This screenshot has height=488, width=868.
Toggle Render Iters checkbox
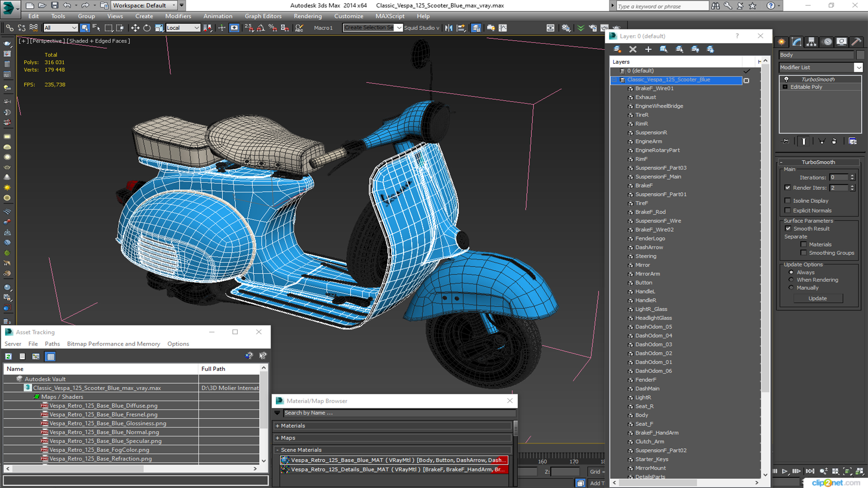coord(788,188)
